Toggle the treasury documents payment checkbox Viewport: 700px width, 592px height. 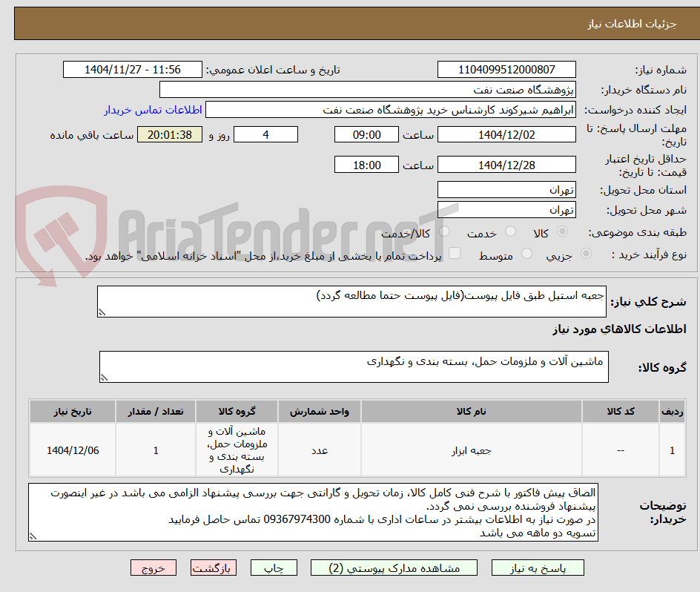455,253
